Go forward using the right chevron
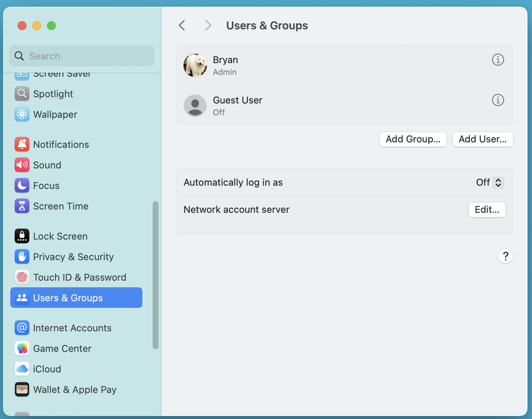532x419 pixels. pos(208,26)
